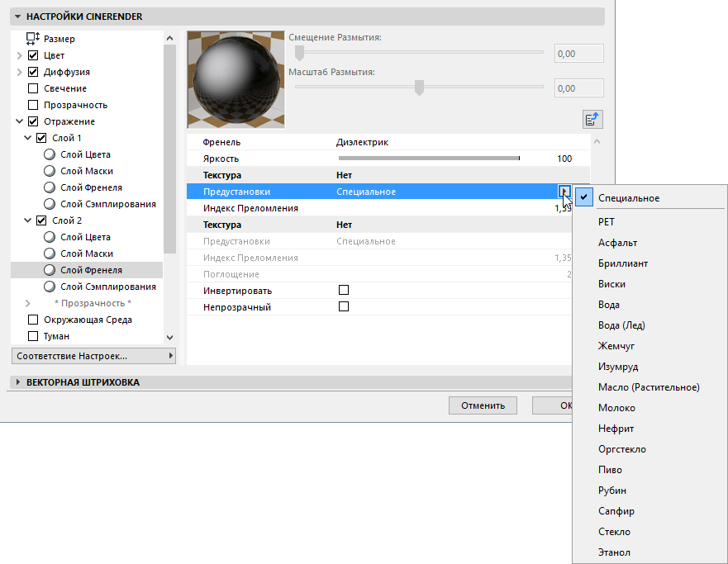The width and height of the screenshot is (728, 564).
Task: Click the material preview sphere thumbnail
Action: [236, 80]
